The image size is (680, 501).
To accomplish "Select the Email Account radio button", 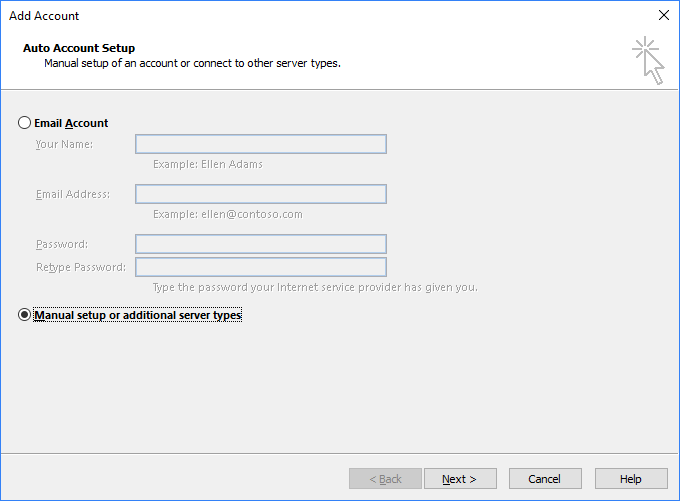I will pos(25,123).
